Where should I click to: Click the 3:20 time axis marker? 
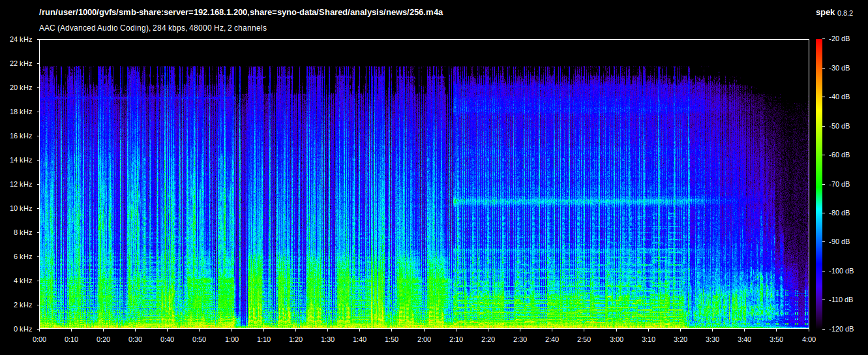click(x=680, y=340)
